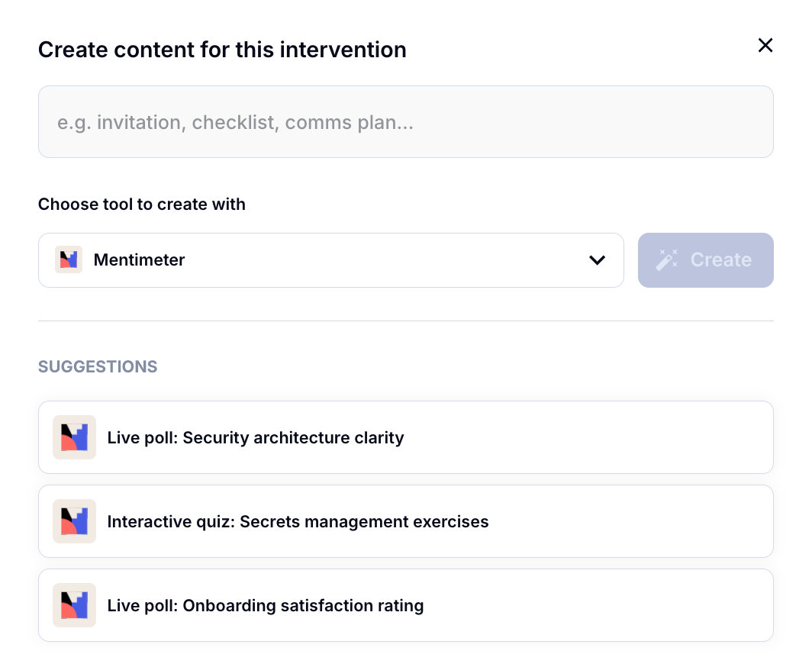Viewport: 812px width, 667px height.
Task: Click the "Create content for this intervention" title
Action: click(x=222, y=50)
